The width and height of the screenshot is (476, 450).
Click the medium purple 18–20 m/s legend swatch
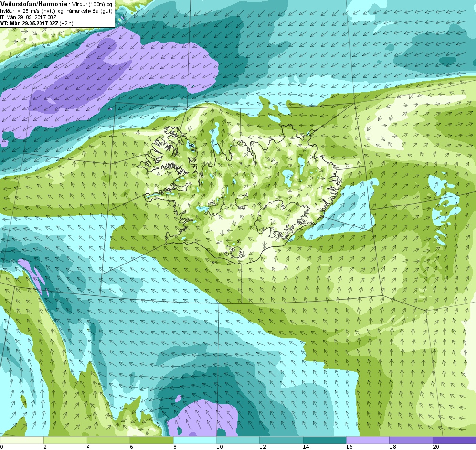[411, 440]
